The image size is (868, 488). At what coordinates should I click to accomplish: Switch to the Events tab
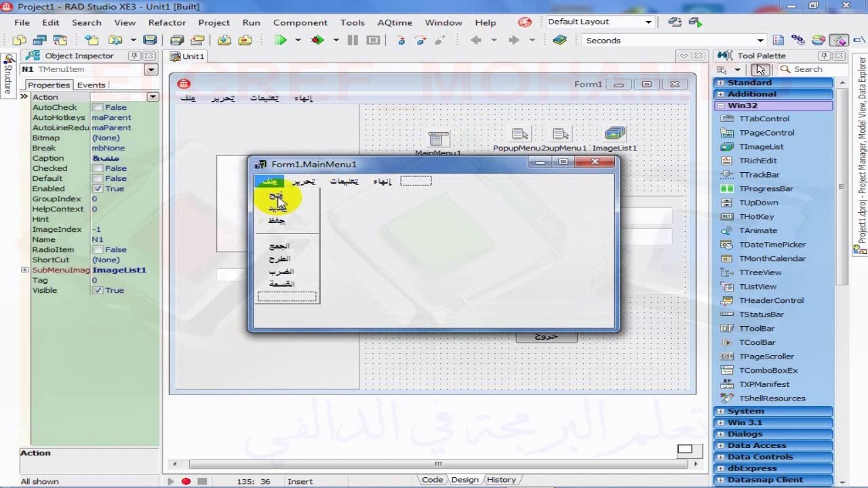coord(91,85)
